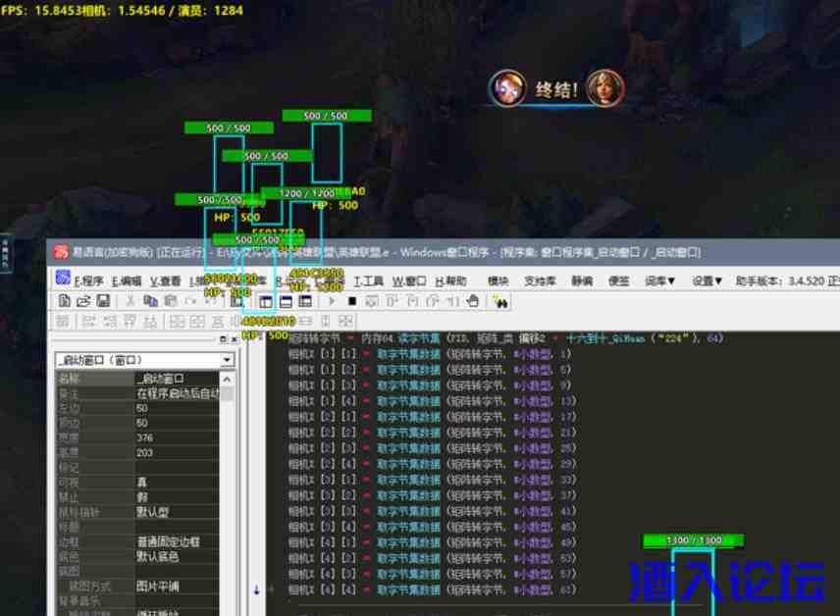Toggle the 可视 property value 真

coord(177,484)
